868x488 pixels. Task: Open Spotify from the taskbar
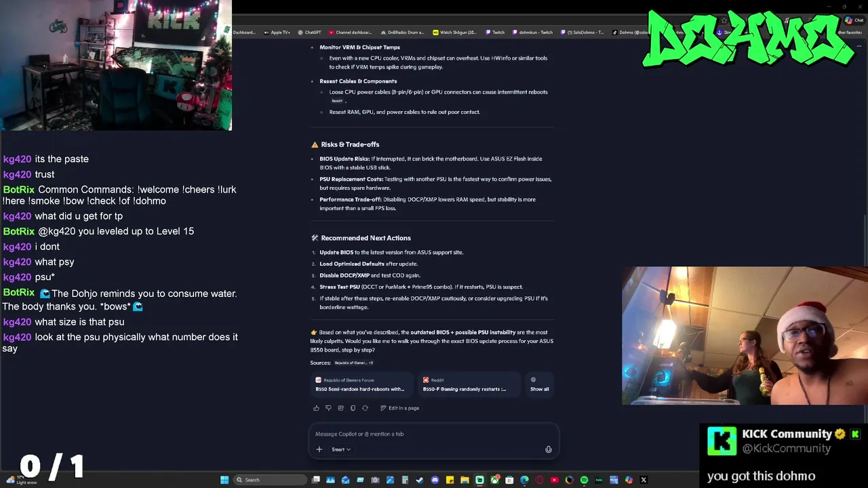(584, 480)
